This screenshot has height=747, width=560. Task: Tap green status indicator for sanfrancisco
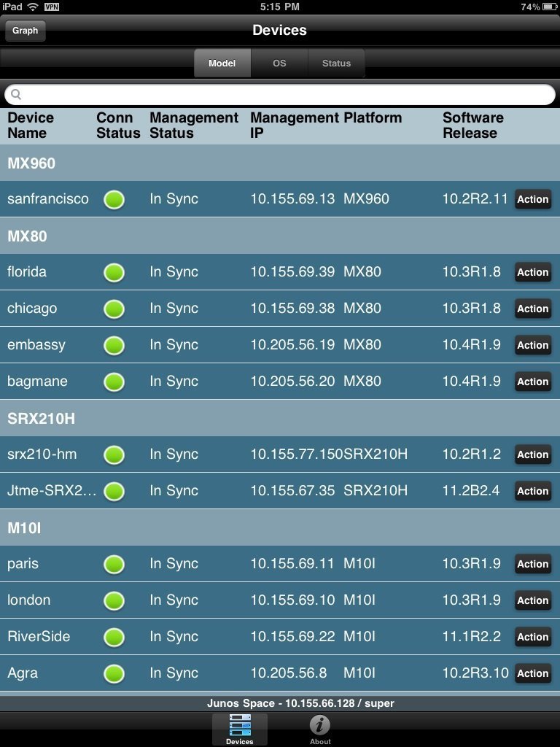point(114,199)
